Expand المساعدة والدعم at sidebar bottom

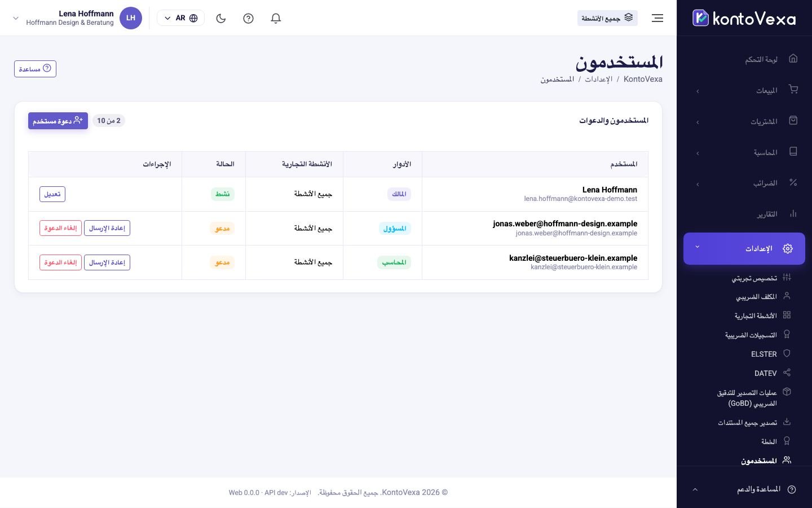tap(744, 489)
